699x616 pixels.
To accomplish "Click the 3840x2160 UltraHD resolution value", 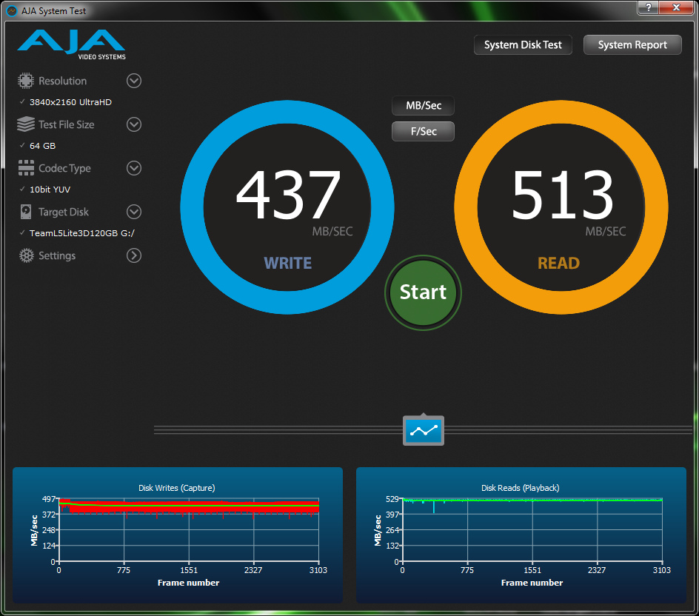I will point(70,102).
